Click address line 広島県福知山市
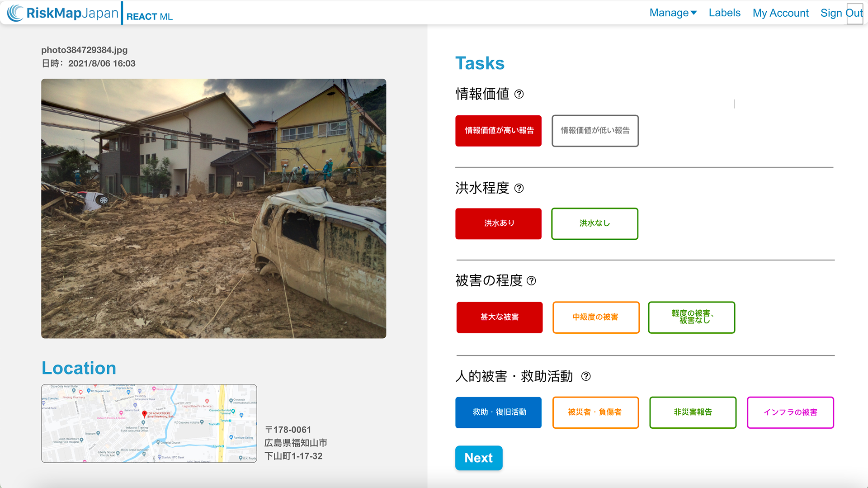The image size is (868, 488). click(296, 443)
